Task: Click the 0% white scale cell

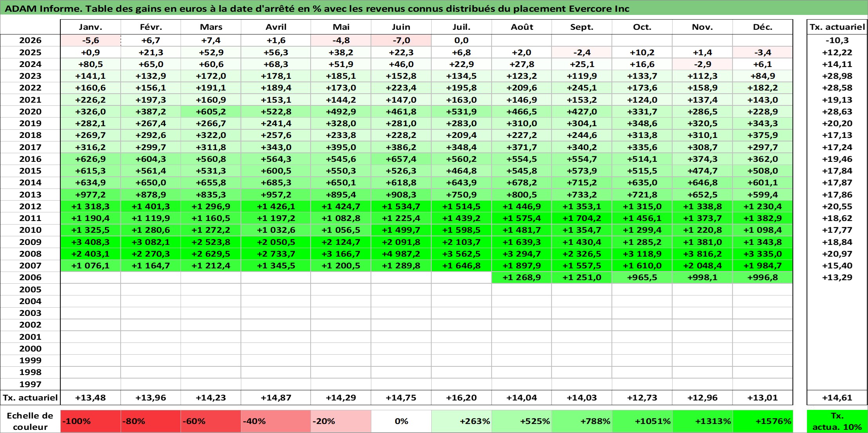Action: coord(401,421)
